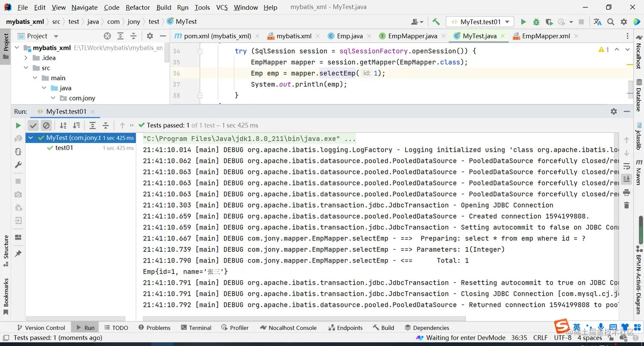Rerun the test in the Run panel
644x346 pixels.
[18, 125]
